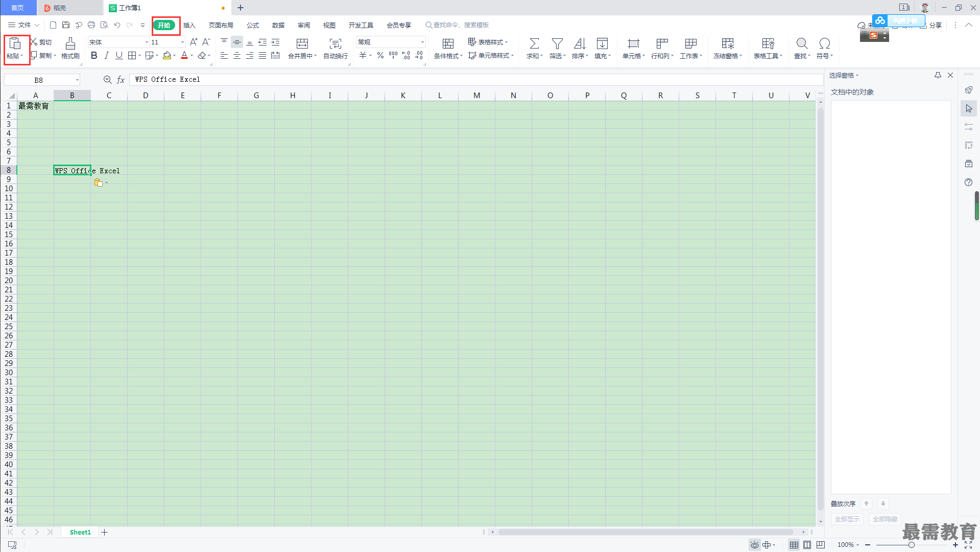Toggle middle vertical alignment
The image size is (980, 552).
click(237, 42)
